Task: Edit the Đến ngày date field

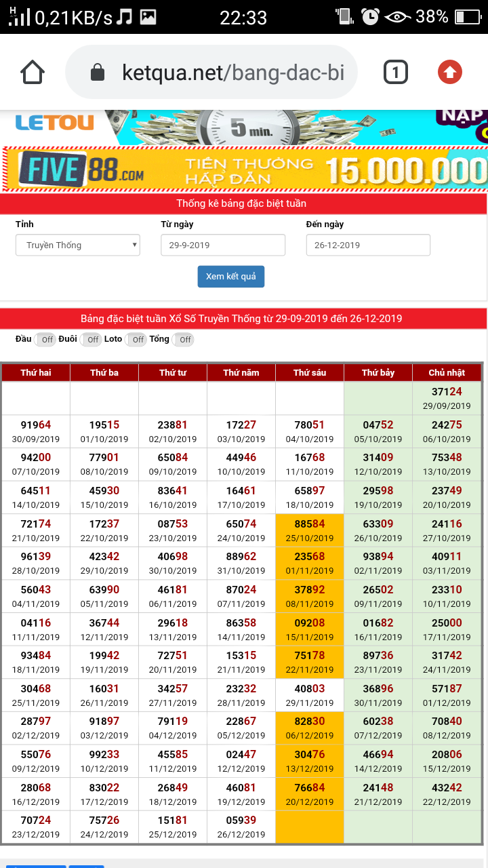Action: pyautogui.click(x=368, y=245)
